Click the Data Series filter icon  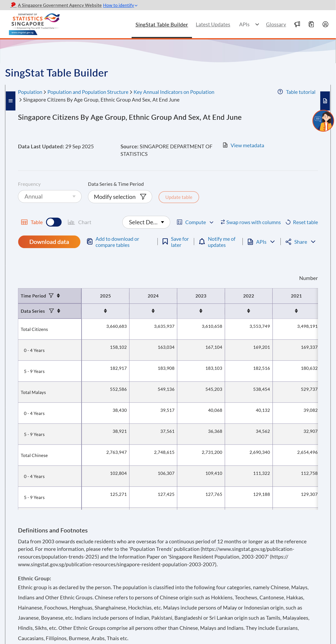(x=51, y=311)
